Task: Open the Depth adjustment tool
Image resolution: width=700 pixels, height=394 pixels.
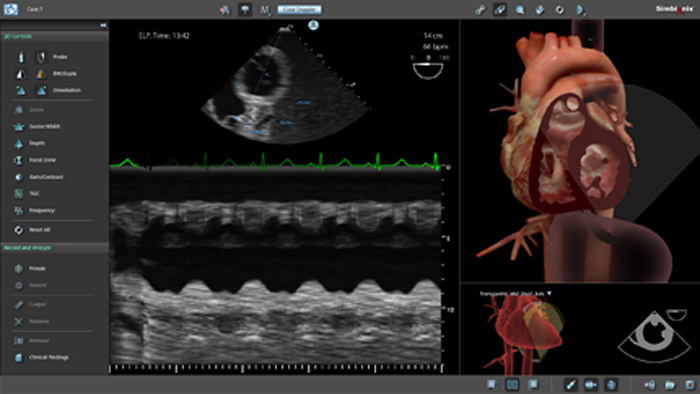Action: point(19,144)
